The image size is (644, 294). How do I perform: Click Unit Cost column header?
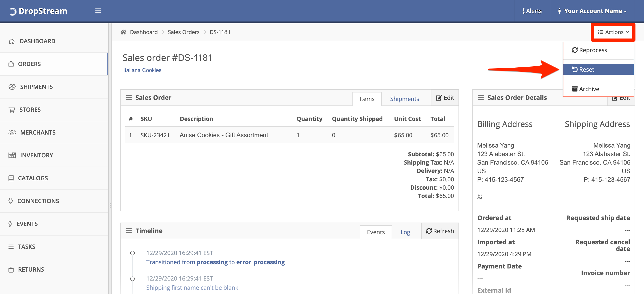pyautogui.click(x=407, y=119)
